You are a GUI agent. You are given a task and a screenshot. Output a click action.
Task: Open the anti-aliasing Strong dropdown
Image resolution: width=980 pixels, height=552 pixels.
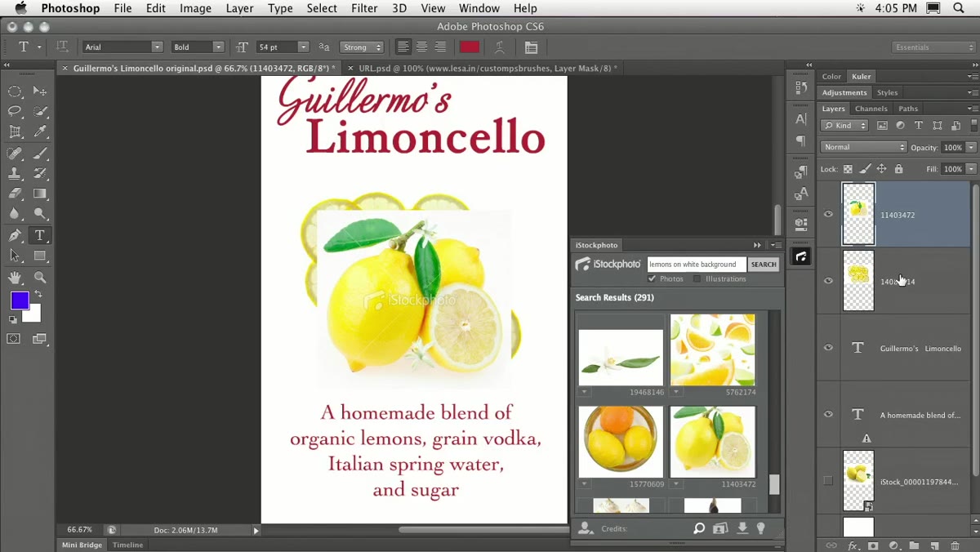361,47
